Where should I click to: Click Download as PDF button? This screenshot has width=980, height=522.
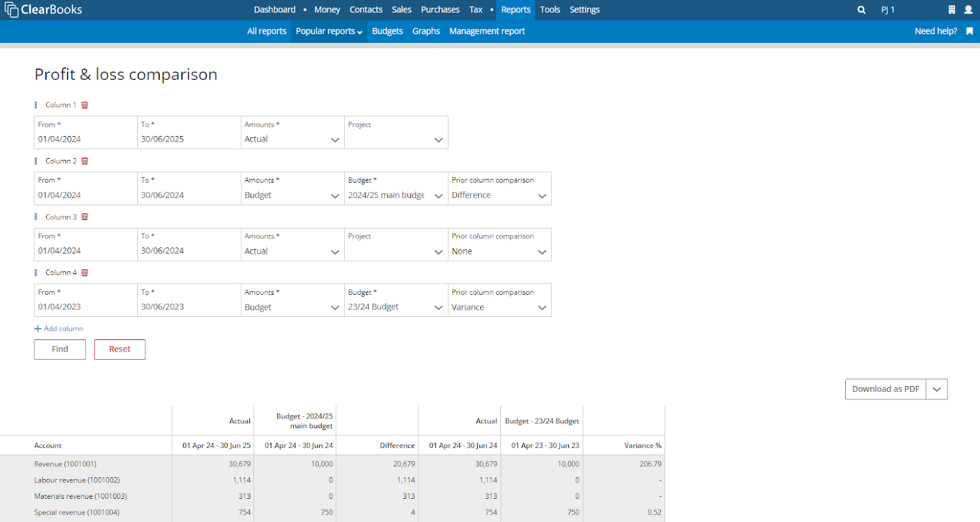click(886, 390)
